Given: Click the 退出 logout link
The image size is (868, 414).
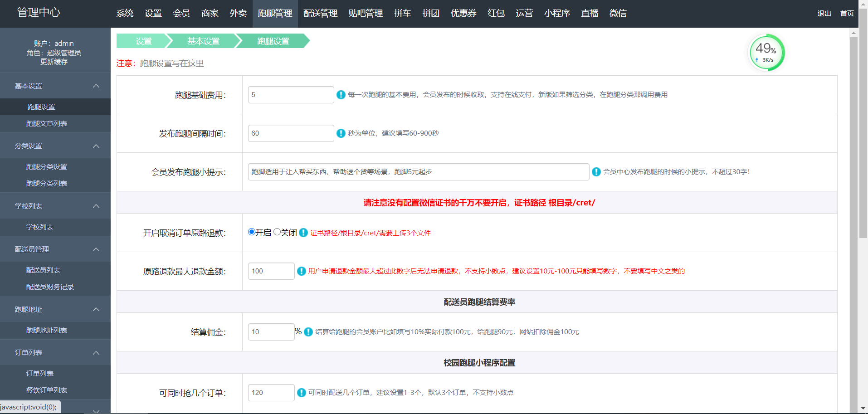Looking at the screenshot, I should coord(824,13).
